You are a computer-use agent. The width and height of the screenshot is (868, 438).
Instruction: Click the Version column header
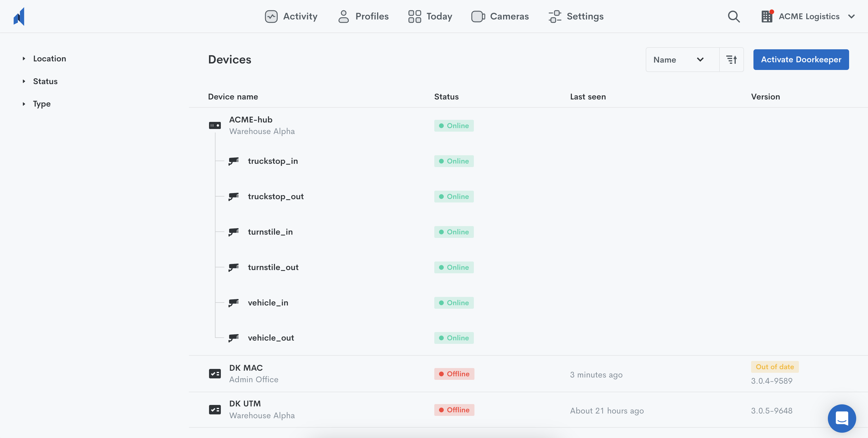coord(765,97)
